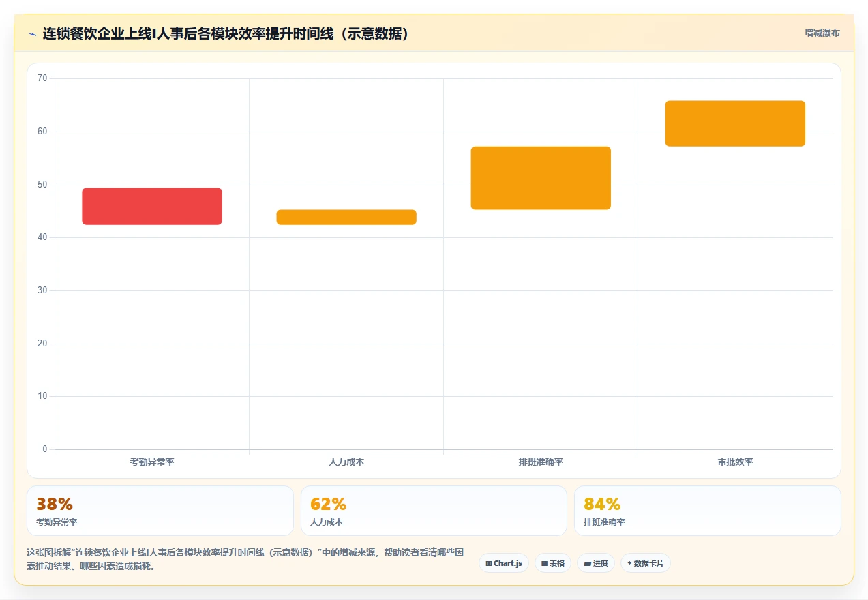Click the y-axis value 30
Screen dimensions: 868x600
click(x=42, y=290)
